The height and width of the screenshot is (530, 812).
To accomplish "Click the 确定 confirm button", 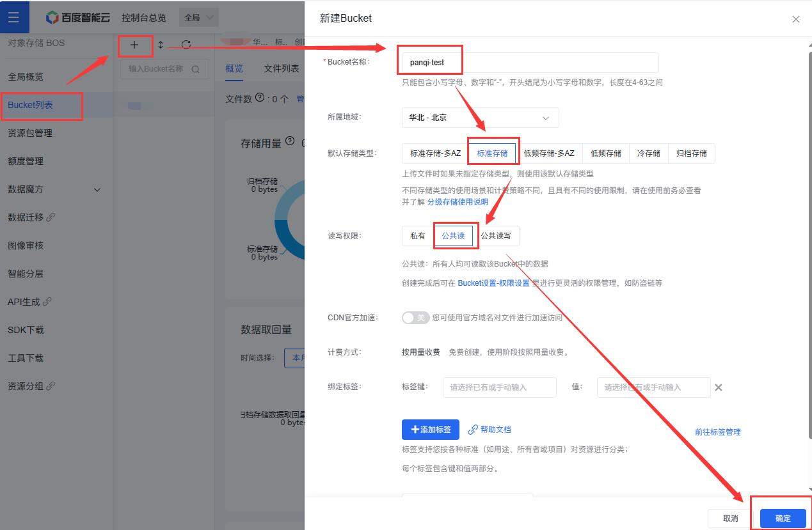I will pyautogui.click(x=783, y=518).
